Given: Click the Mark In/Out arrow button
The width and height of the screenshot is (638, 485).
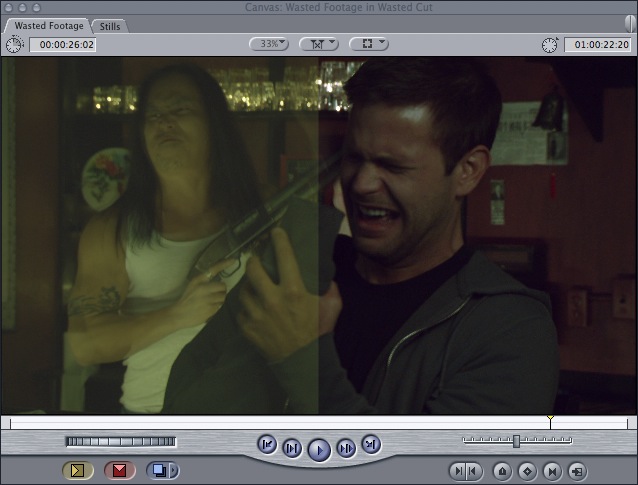Looking at the screenshot, I should 465,471.
